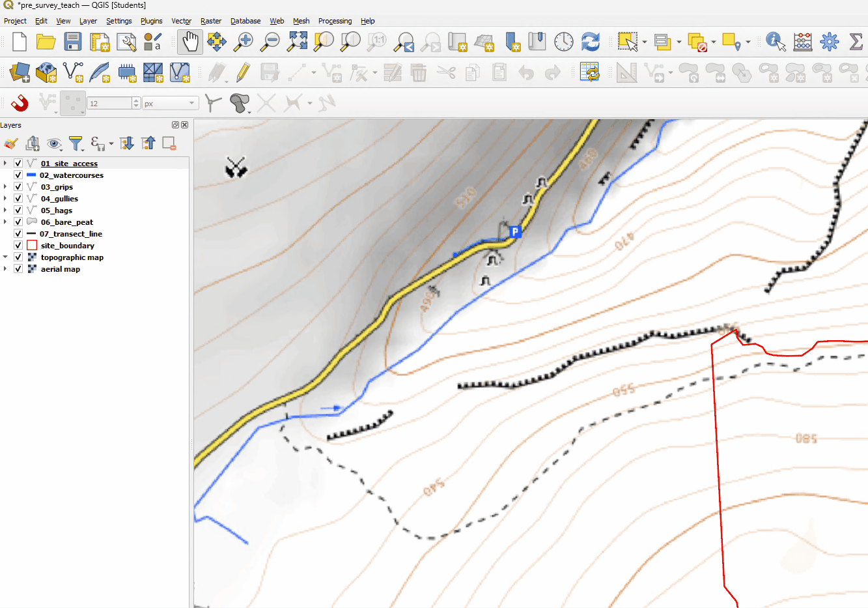Hide the 02_watercourses layer
This screenshot has width=868, height=608.
pos(18,175)
